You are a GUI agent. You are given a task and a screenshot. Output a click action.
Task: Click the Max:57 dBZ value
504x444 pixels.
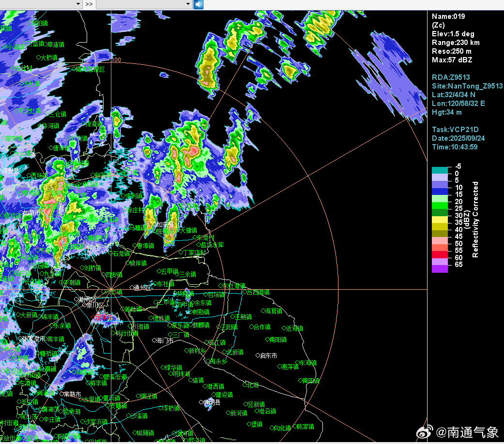pyautogui.click(x=452, y=59)
